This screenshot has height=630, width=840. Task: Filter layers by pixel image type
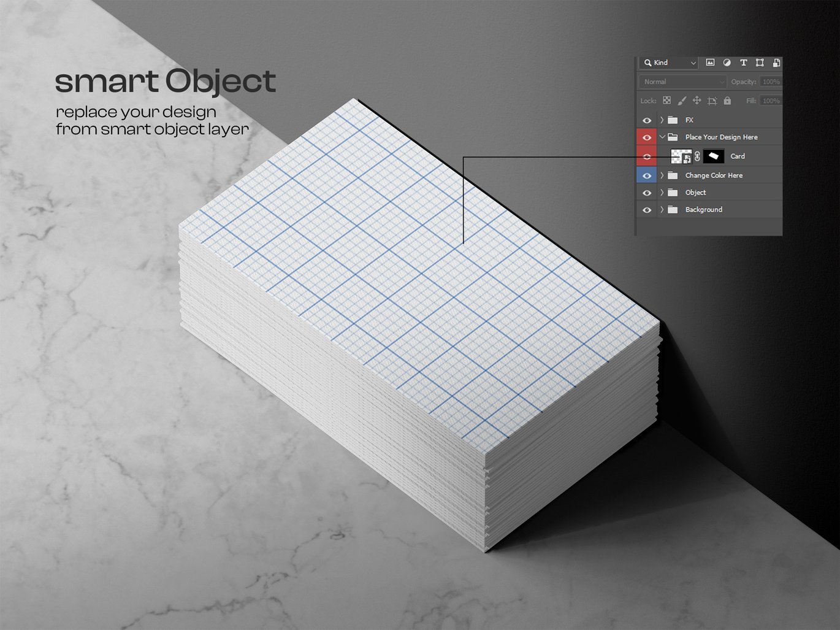(710, 63)
